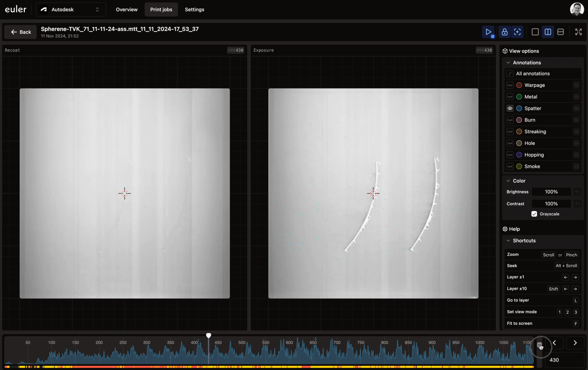The width and height of the screenshot is (588, 370).
Task: Collapse the Annotations section
Action: coord(508,63)
